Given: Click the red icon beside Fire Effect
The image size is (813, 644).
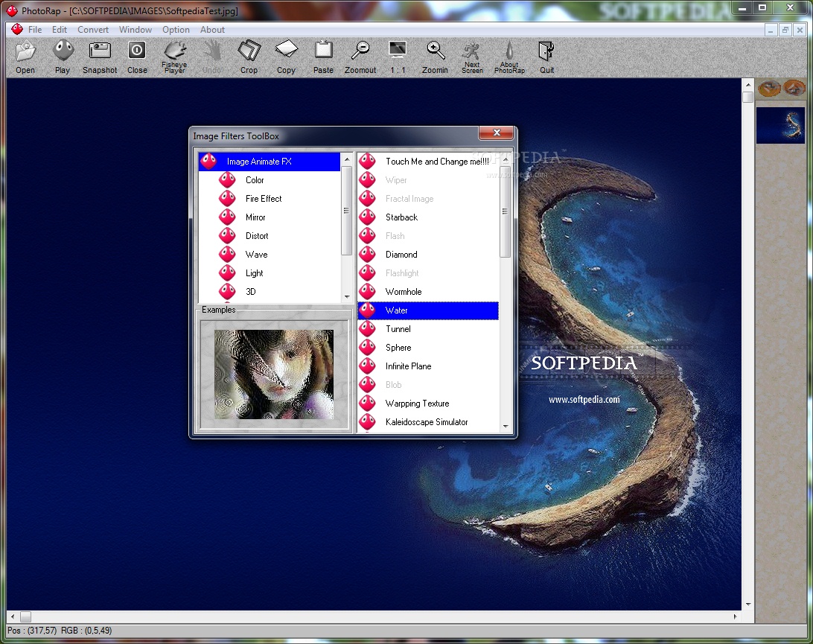Looking at the screenshot, I should [227, 198].
